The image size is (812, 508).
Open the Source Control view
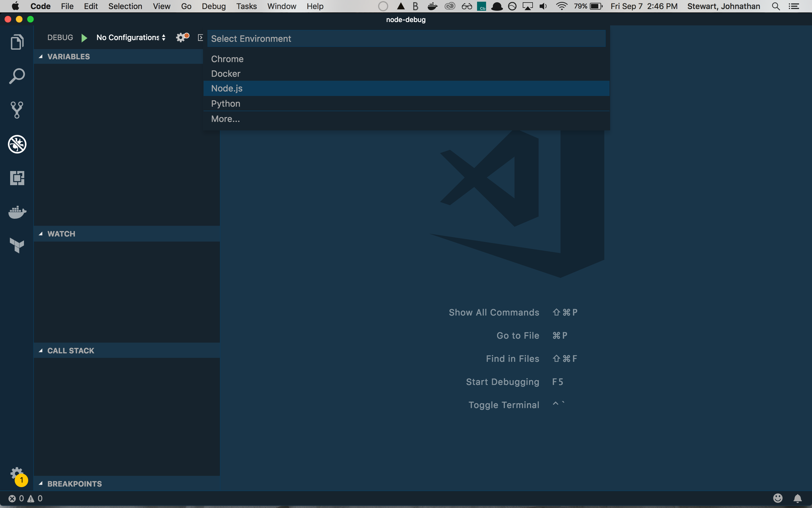click(17, 110)
